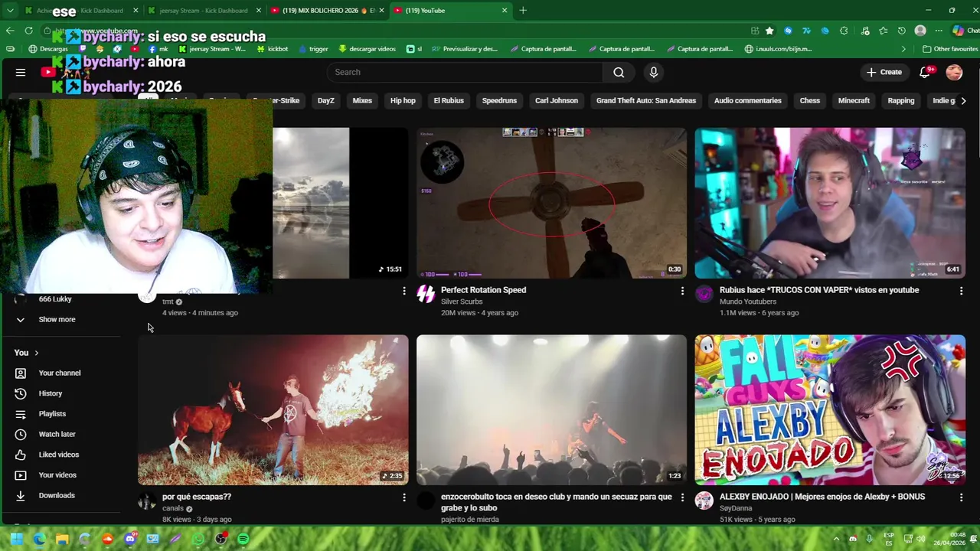Open more options for enzocerobulto video
The image size is (980, 551).
coord(682,497)
